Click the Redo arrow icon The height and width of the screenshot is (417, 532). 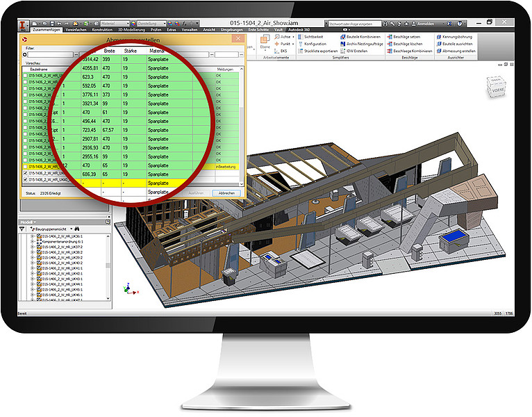click(x=66, y=24)
